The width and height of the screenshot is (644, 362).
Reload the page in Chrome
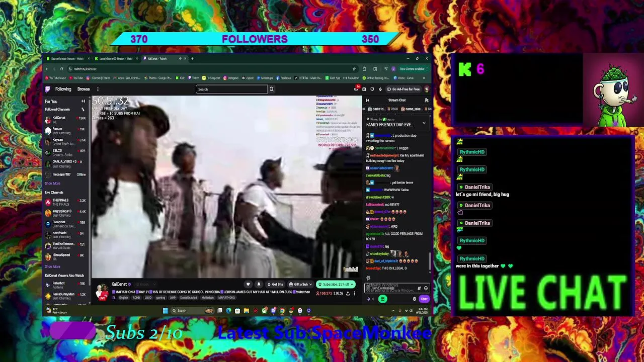pyautogui.click(x=61, y=69)
